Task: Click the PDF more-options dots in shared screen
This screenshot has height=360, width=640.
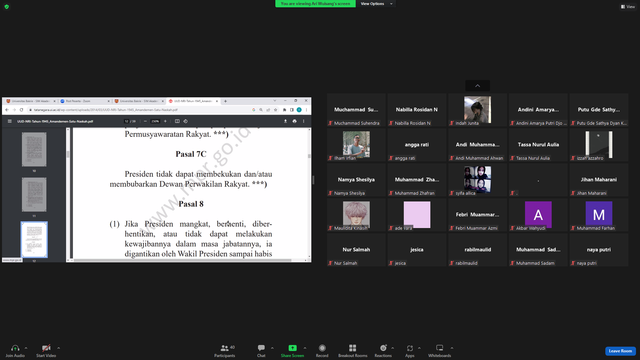Action: [303, 121]
